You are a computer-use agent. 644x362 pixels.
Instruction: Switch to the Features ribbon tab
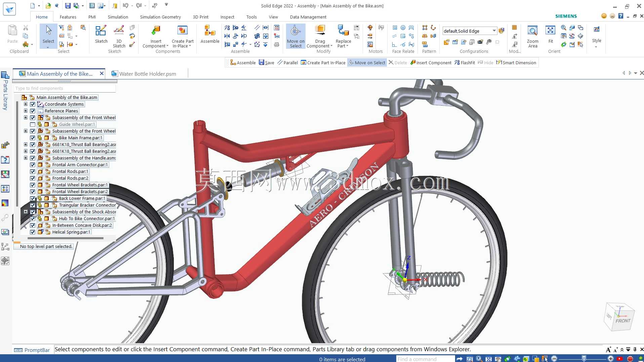[68, 17]
